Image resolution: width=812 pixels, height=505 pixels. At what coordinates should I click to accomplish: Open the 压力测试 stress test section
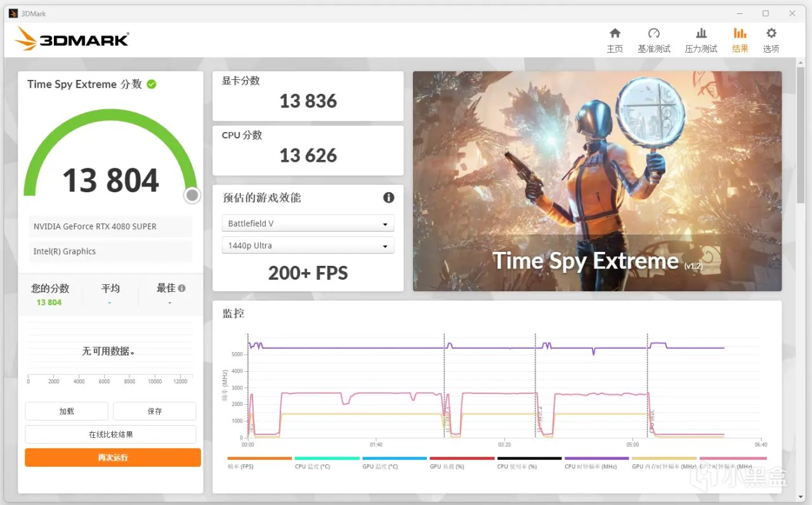click(x=701, y=41)
